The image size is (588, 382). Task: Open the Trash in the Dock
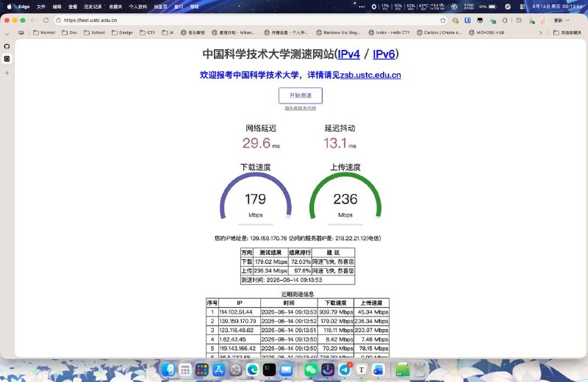coord(420,370)
